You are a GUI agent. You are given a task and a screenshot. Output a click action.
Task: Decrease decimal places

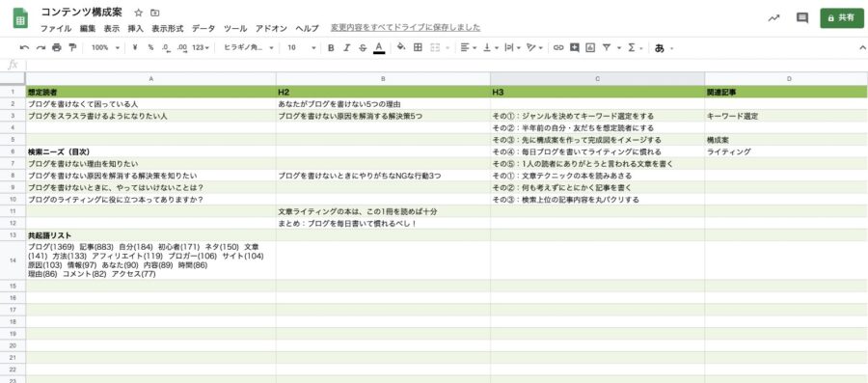(166, 48)
